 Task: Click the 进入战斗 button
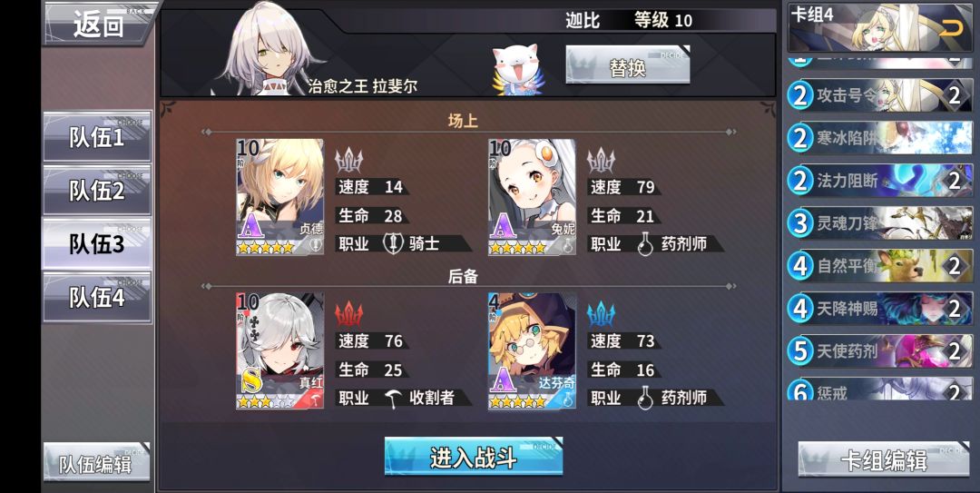474,458
